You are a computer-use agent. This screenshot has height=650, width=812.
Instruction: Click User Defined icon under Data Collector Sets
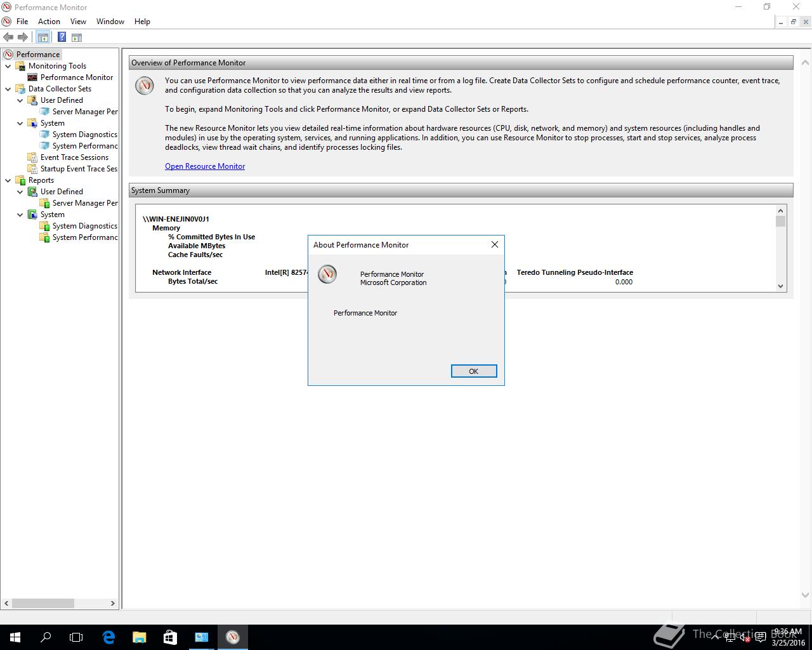32,100
